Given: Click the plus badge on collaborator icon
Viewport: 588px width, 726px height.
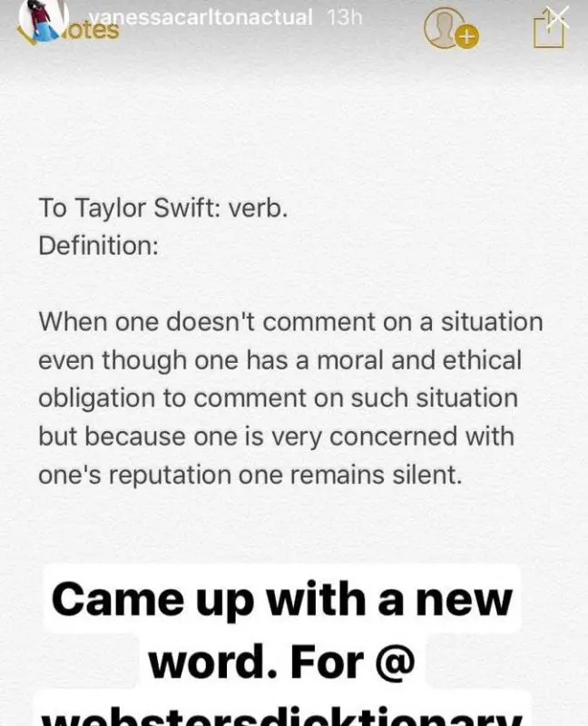Looking at the screenshot, I should [x=466, y=37].
